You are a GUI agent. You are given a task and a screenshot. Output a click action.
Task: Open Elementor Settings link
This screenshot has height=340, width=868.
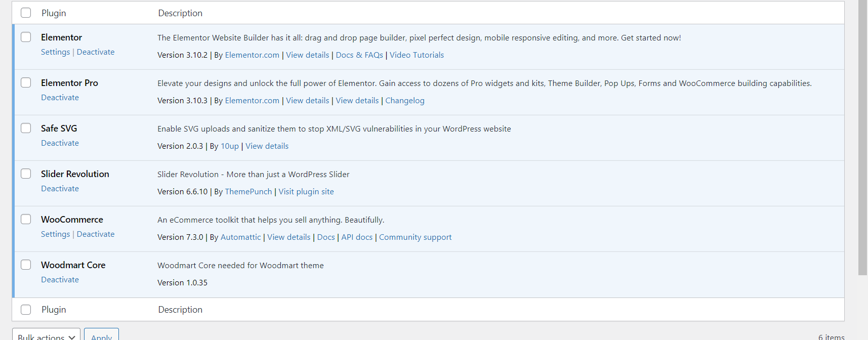55,52
